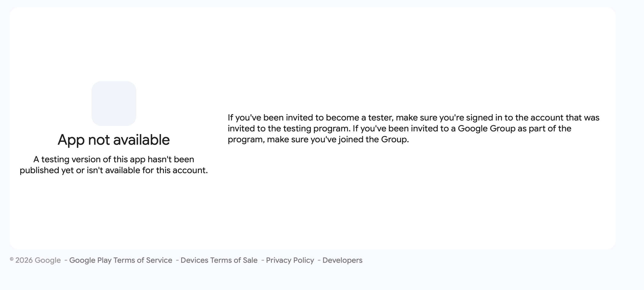Open the Developers footer link

tap(342, 260)
